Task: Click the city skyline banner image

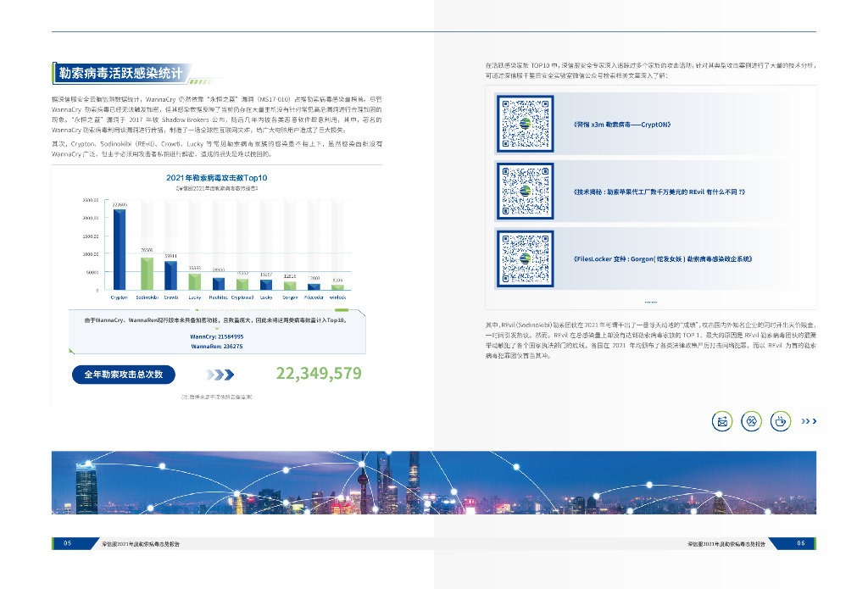Action: tap(434, 483)
